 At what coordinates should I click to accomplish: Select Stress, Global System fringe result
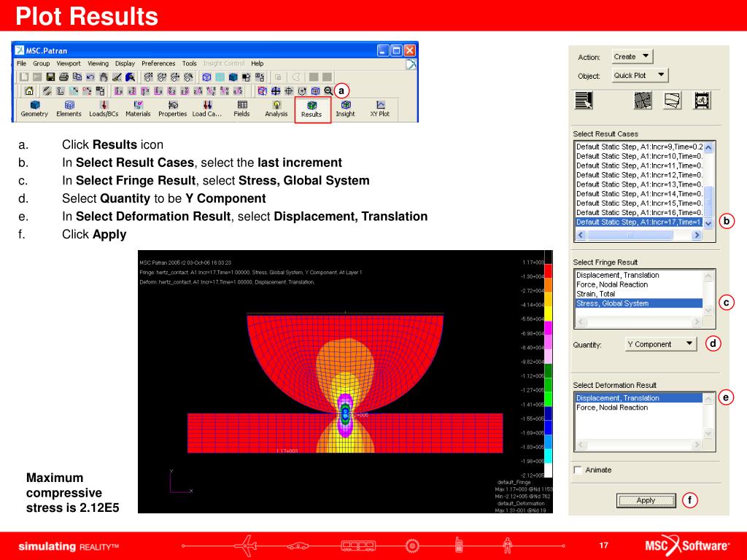(639, 303)
